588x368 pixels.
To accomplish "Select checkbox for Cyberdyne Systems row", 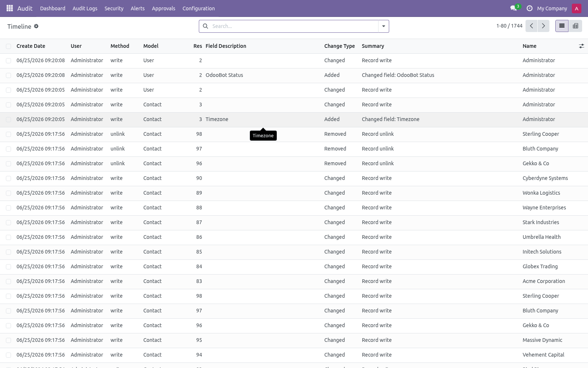I will (x=8, y=178).
